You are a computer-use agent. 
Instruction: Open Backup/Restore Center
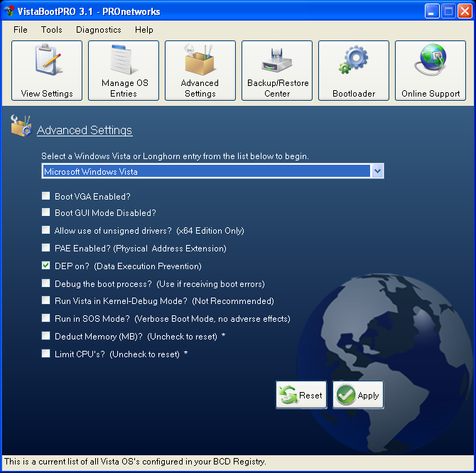tap(277, 70)
